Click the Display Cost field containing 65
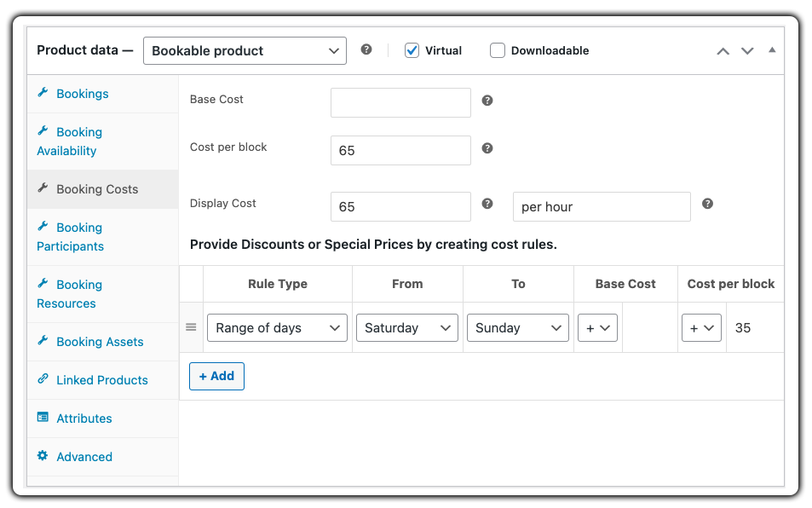 click(x=400, y=206)
